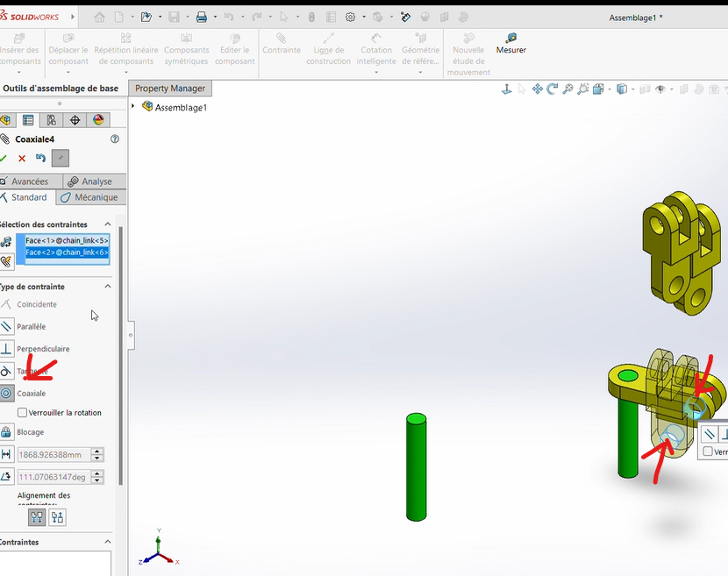The width and height of the screenshot is (728, 576).
Task: Open help via the question mark icon
Action: (115, 139)
